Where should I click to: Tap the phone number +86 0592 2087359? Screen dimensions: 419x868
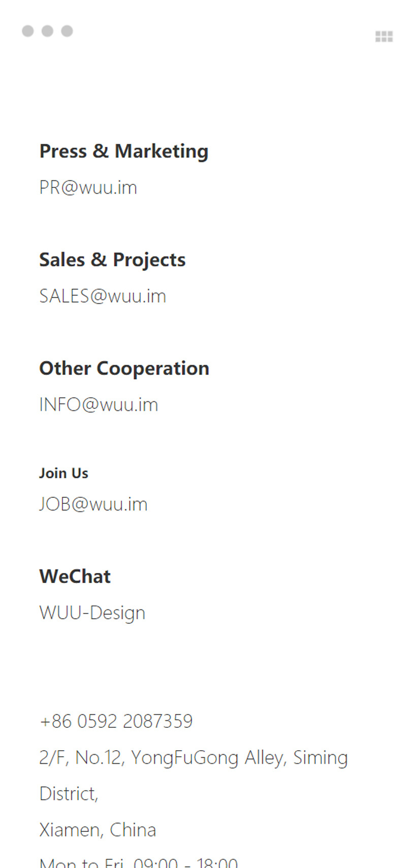pyautogui.click(x=116, y=721)
